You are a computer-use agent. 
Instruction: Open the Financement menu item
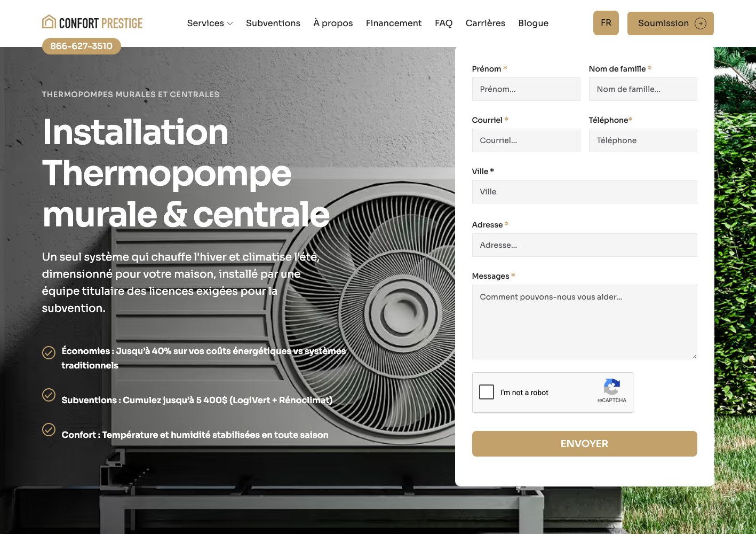(394, 23)
